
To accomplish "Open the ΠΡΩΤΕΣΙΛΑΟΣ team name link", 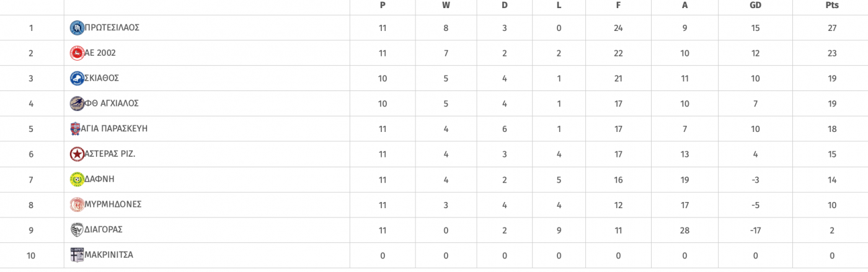I will coord(112,28).
